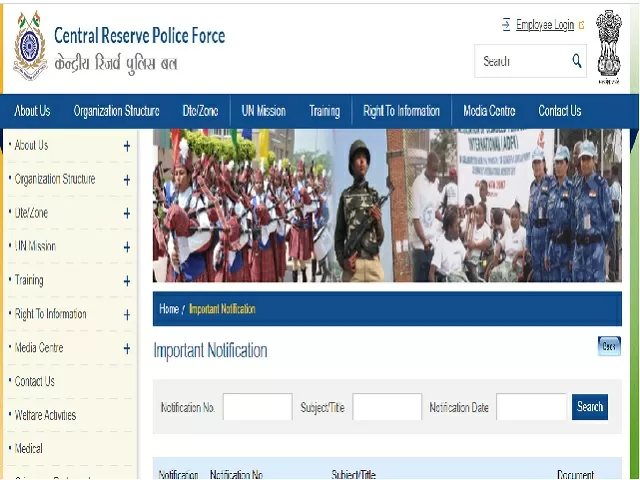Image resolution: width=640 pixels, height=480 pixels.
Task: Expand About Us plus in sidebar
Action: point(127,146)
